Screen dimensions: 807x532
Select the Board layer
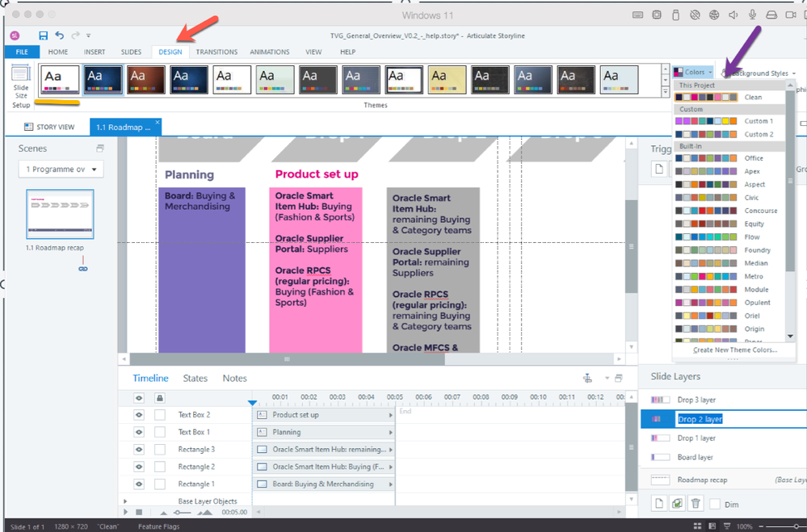tap(723, 457)
